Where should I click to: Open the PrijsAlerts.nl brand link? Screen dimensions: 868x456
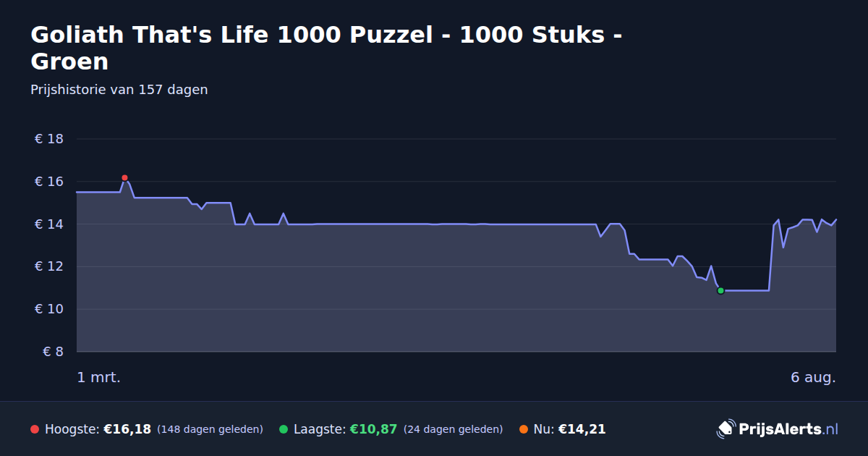coord(778,429)
